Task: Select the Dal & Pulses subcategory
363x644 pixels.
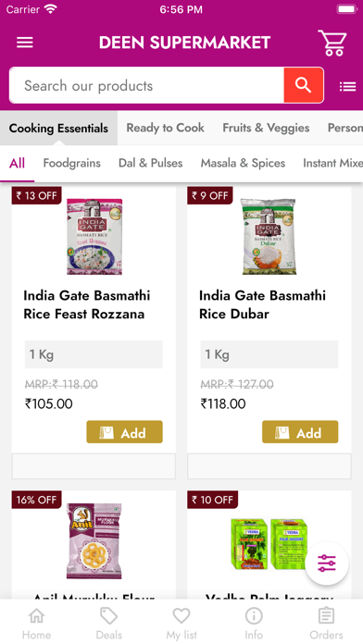Action: (x=150, y=163)
